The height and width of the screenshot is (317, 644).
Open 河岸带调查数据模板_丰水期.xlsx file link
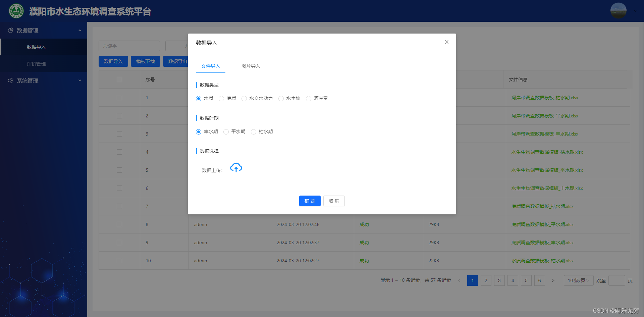point(545,134)
